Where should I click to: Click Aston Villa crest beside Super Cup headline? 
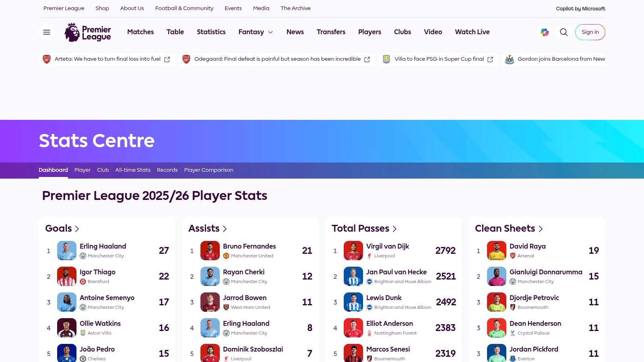pyautogui.click(x=386, y=59)
